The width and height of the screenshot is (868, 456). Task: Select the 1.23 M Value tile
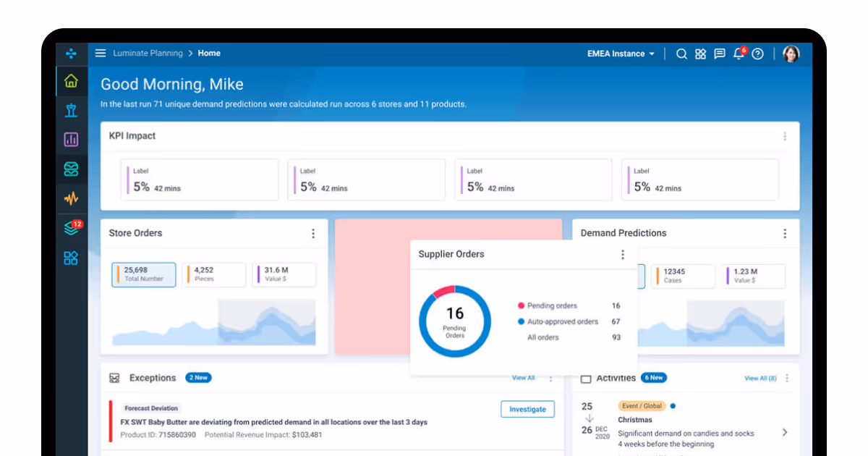pyautogui.click(x=753, y=276)
